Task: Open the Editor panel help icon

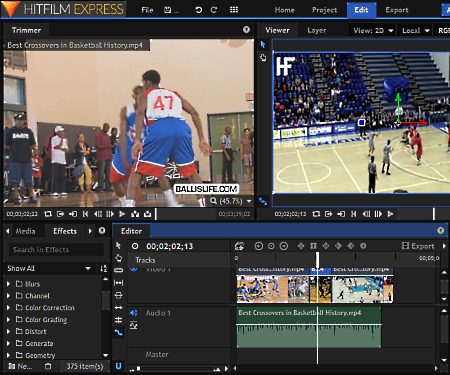Action: (441, 231)
